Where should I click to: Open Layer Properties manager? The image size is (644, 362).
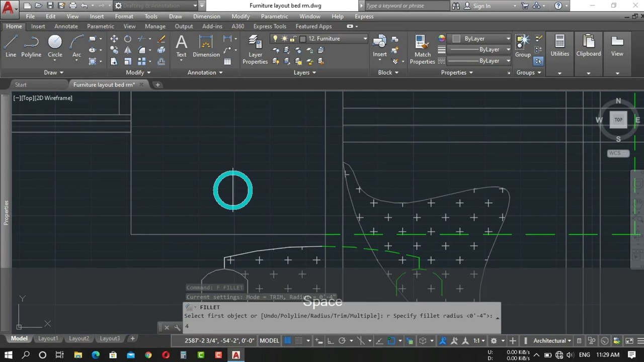(255, 50)
